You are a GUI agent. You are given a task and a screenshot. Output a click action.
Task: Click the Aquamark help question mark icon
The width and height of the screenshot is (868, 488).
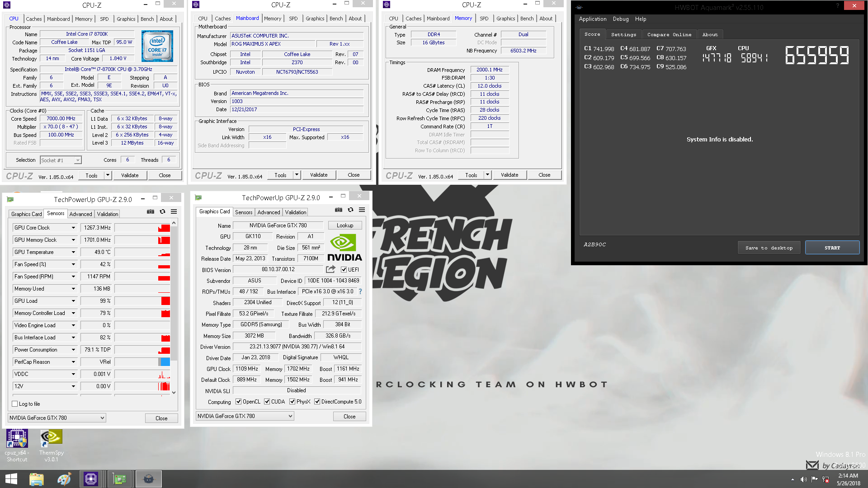coord(838,6)
